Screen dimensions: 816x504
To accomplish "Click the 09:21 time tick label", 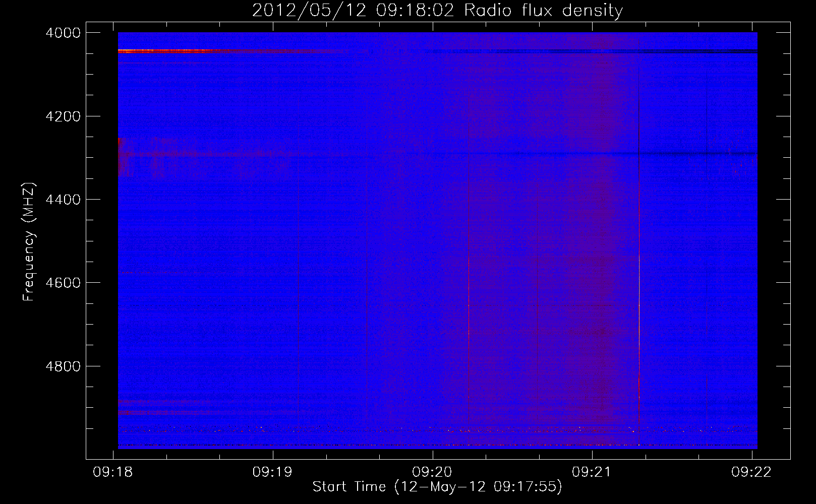I will coord(592,472).
